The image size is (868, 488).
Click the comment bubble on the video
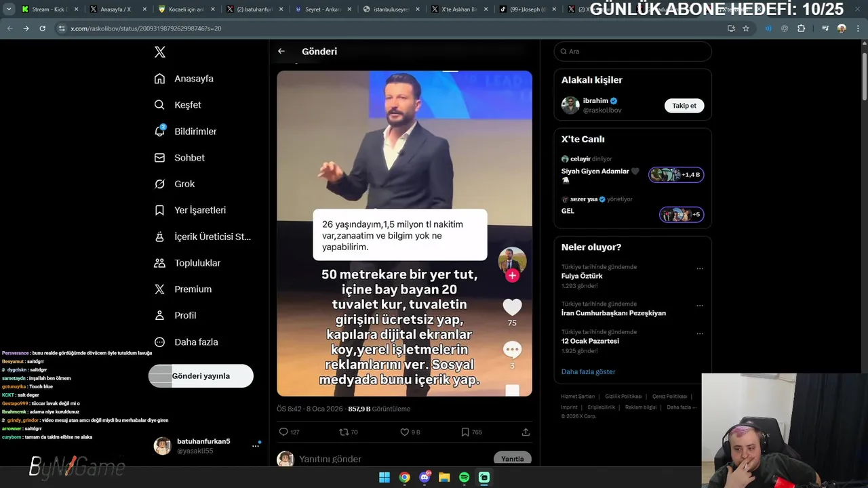tap(512, 350)
